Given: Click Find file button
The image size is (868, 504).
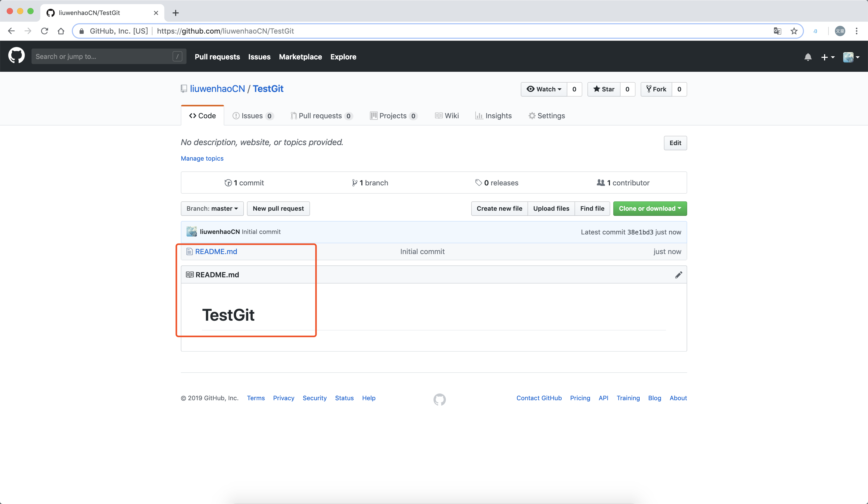Looking at the screenshot, I should tap(592, 209).
